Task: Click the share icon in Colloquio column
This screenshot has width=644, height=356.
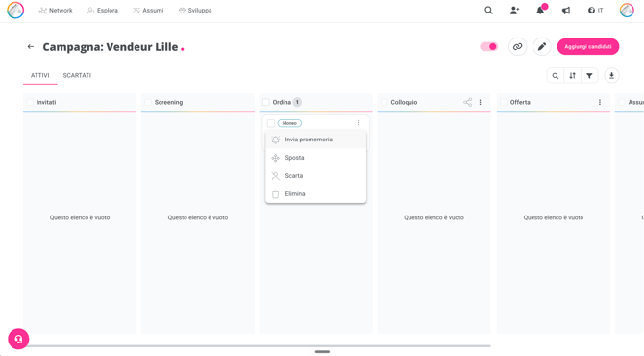Action: pos(467,102)
